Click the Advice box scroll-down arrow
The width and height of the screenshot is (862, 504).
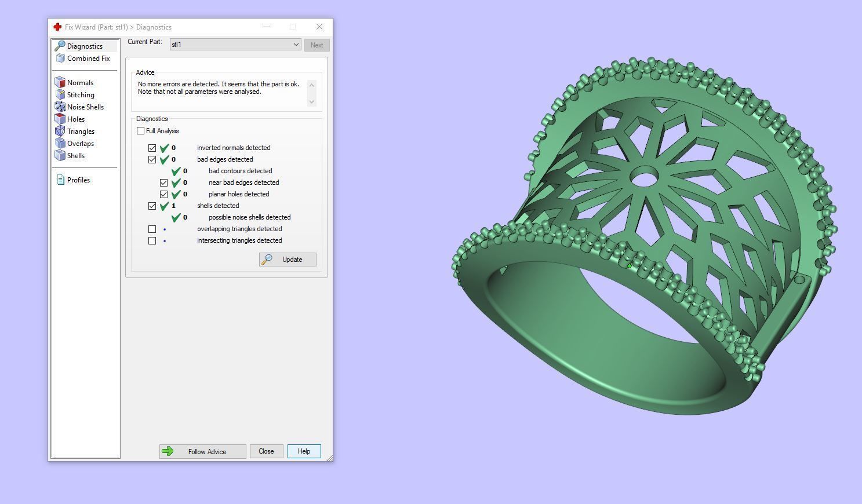point(311,102)
